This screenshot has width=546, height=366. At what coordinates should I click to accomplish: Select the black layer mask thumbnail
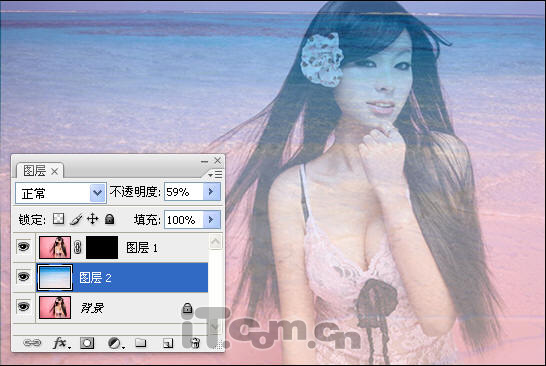[x=102, y=247]
